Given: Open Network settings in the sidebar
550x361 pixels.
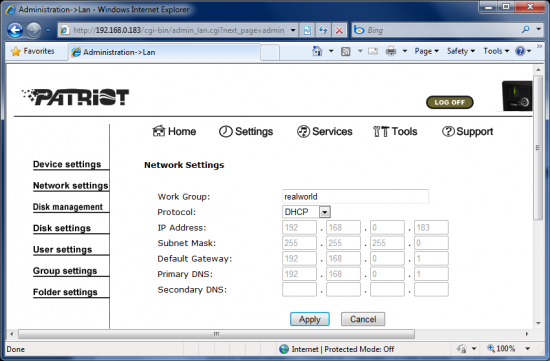Looking at the screenshot, I should pos(71,186).
